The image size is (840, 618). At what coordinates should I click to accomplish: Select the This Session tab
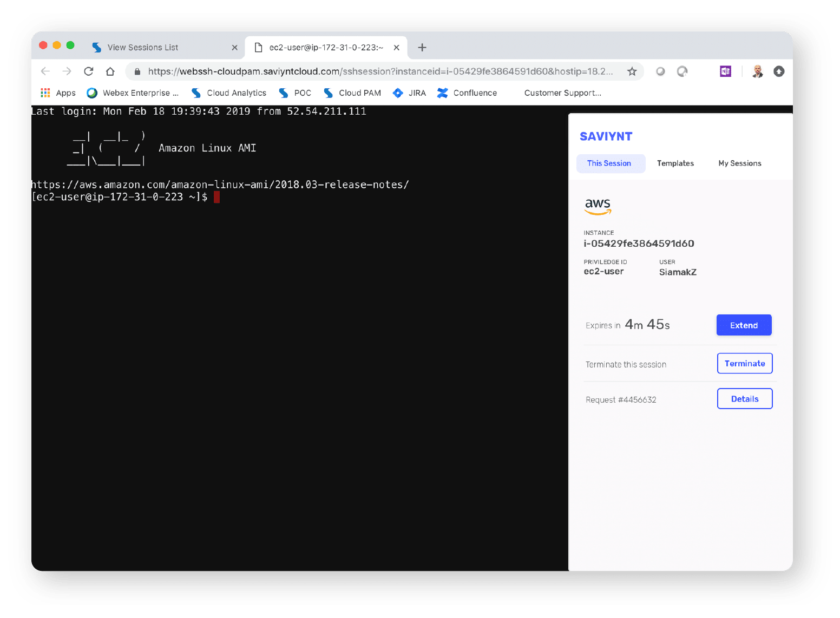tap(611, 163)
